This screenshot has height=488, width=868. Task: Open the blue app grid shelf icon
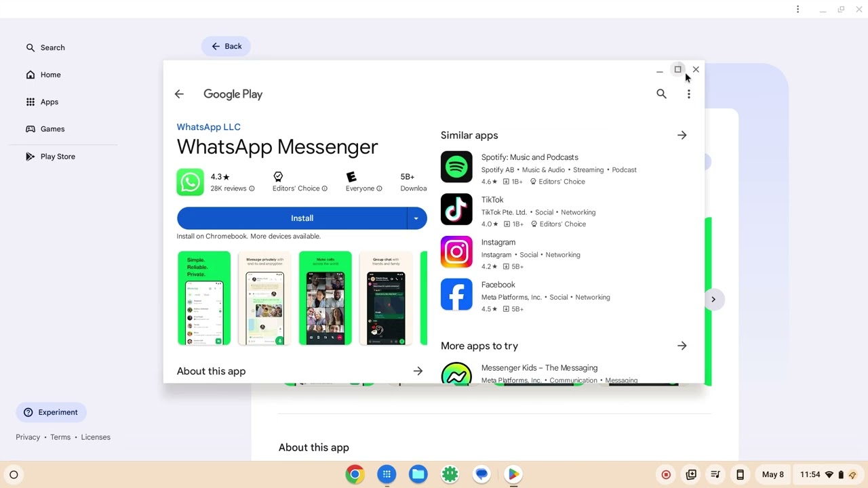(x=387, y=474)
